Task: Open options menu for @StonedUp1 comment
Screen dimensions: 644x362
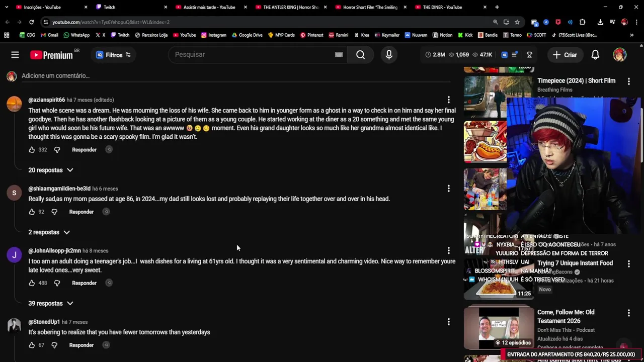Action: [449, 322]
